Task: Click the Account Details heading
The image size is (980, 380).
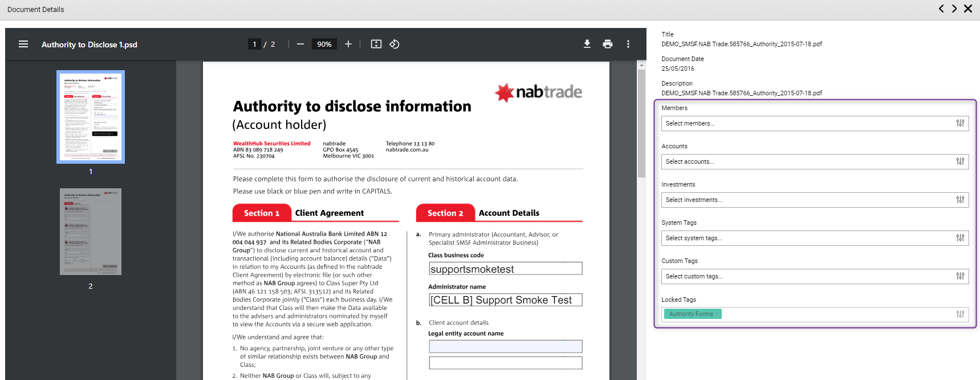Action: coord(509,213)
